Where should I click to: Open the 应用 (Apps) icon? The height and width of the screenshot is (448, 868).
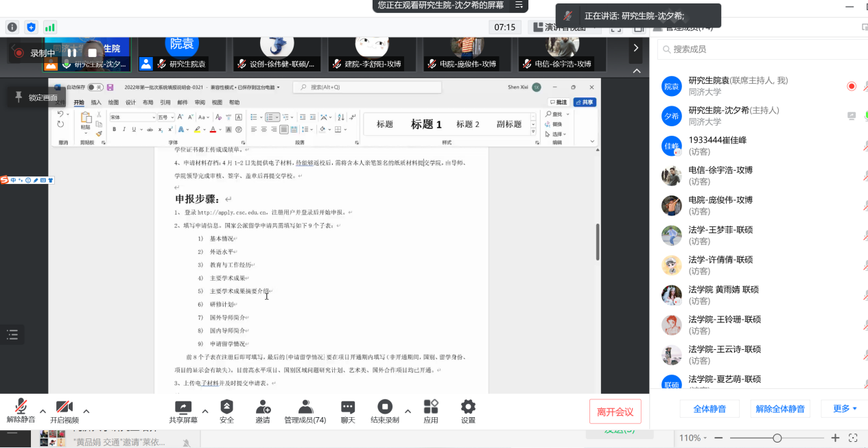click(430, 407)
